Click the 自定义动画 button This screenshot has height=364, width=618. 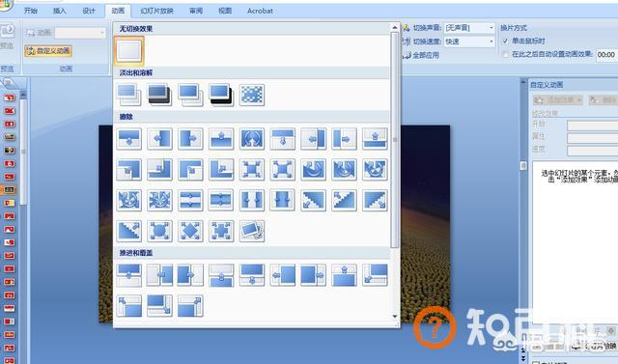click(x=48, y=51)
